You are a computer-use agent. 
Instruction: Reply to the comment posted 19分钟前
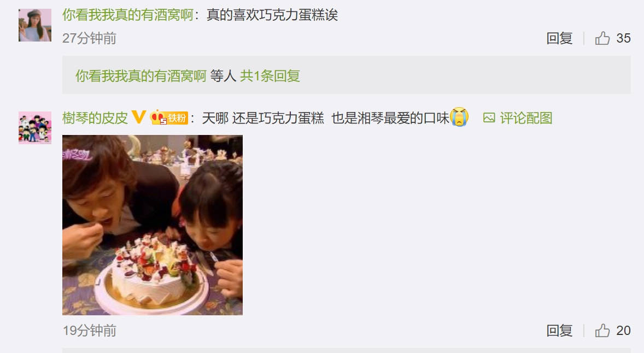559,331
